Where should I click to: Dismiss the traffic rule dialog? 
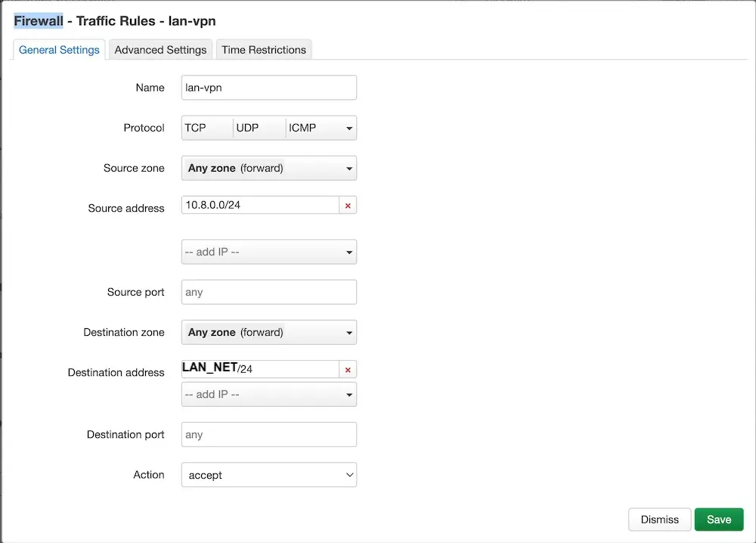coord(659,520)
